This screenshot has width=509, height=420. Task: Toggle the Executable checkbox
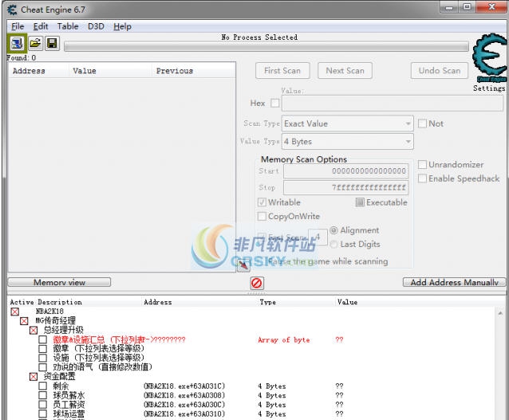[360, 202]
